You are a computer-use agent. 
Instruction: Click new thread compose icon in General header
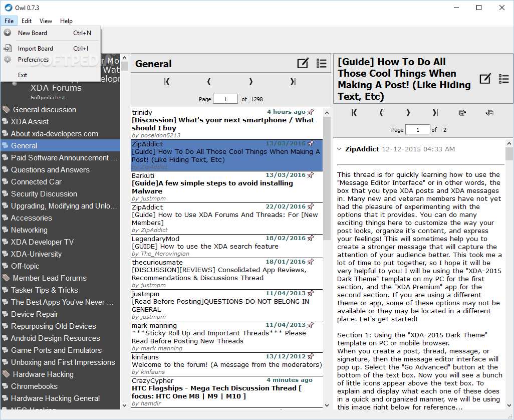[x=303, y=63]
